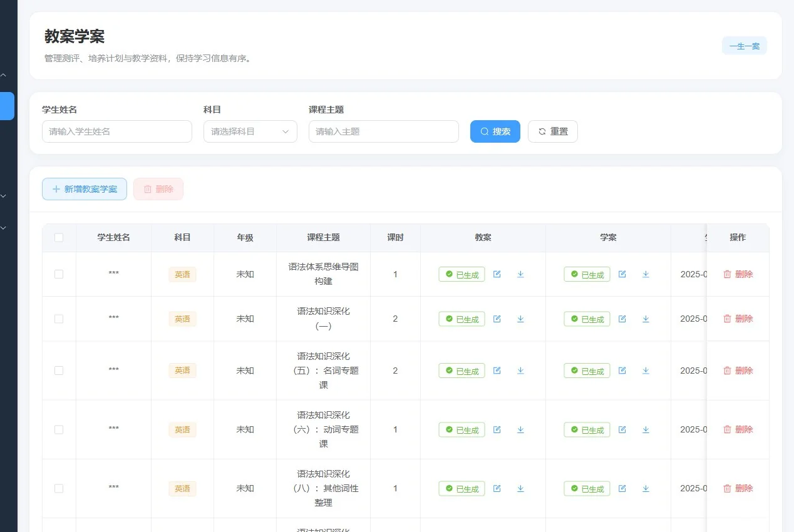
Task: Click the 教案 column header
Action: coord(483,238)
